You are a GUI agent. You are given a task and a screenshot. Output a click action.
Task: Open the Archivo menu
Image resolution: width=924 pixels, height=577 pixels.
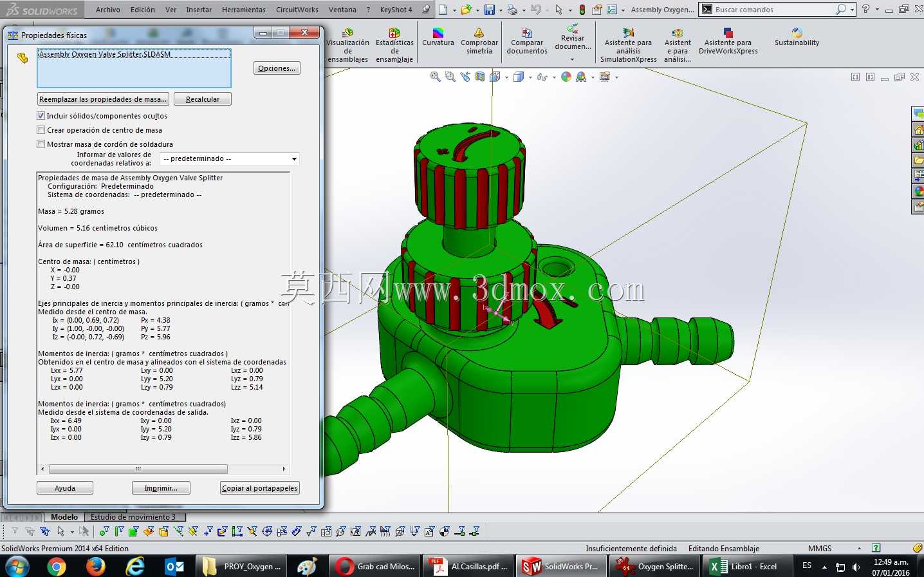tap(108, 10)
